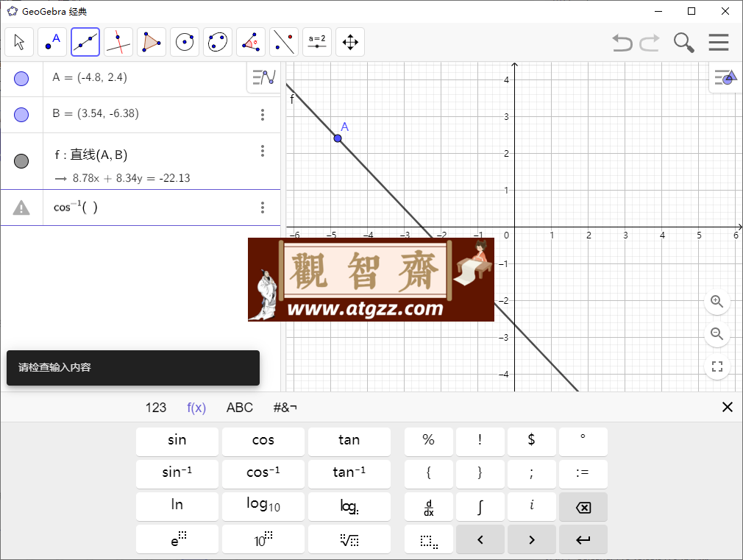The width and height of the screenshot is (743, 560).
Task: Click the Redo arrow
Action: (x=650, y=43)
